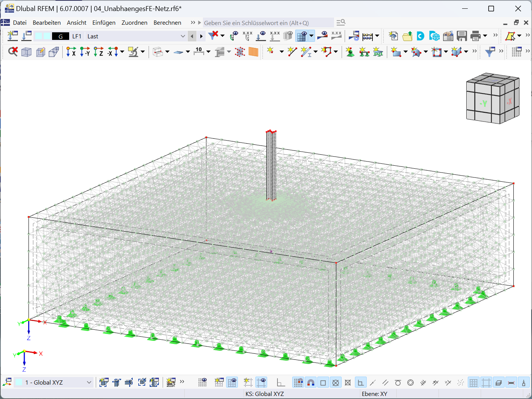The image size is (532, 399).
Task: Select the box with pencil edit icon
Action: point(40,52)
